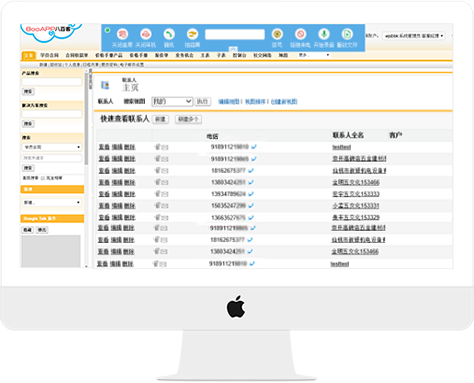Toggle the checkbox in sidebar search section
Viewport: 474px width, 383px height.
coord(43,178)
